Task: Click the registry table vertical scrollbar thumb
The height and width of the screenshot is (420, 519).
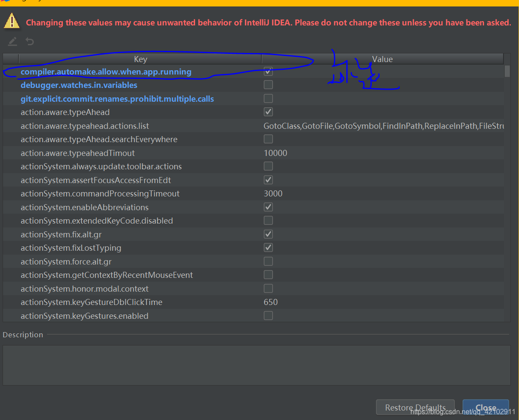Action: (507, 71)
